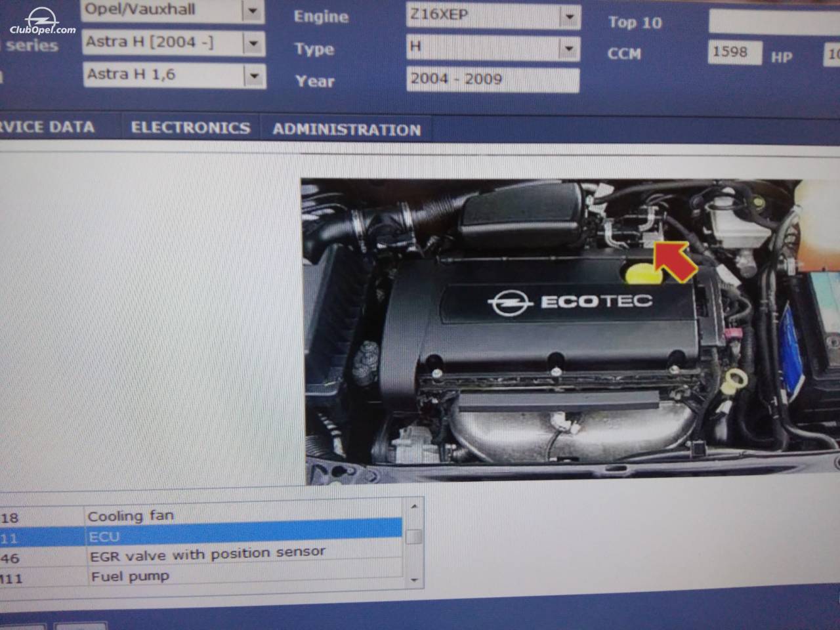Open the ELECTRONICS tab

190,128
